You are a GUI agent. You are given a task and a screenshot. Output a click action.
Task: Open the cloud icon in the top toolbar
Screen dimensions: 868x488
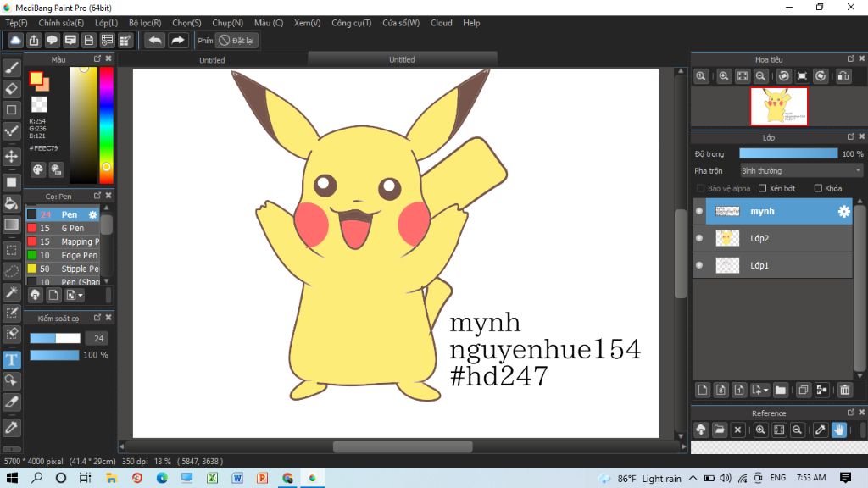click(x=15, y=41)
